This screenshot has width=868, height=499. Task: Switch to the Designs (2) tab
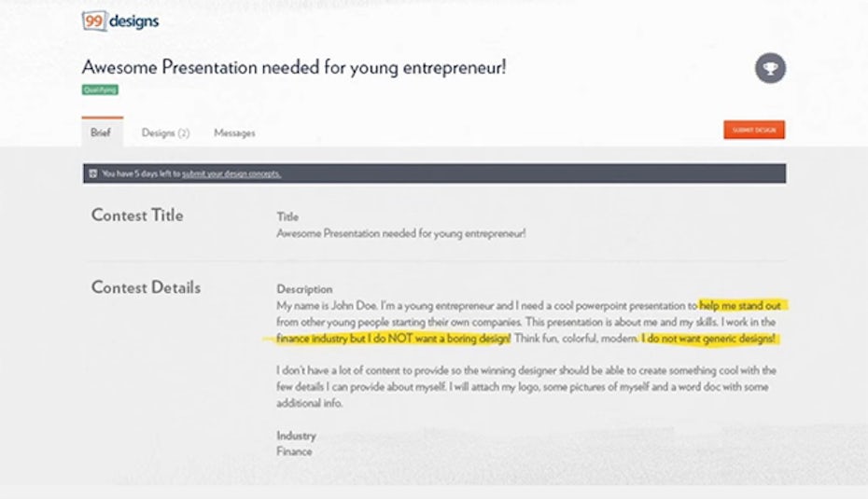[x=165, y=133]
